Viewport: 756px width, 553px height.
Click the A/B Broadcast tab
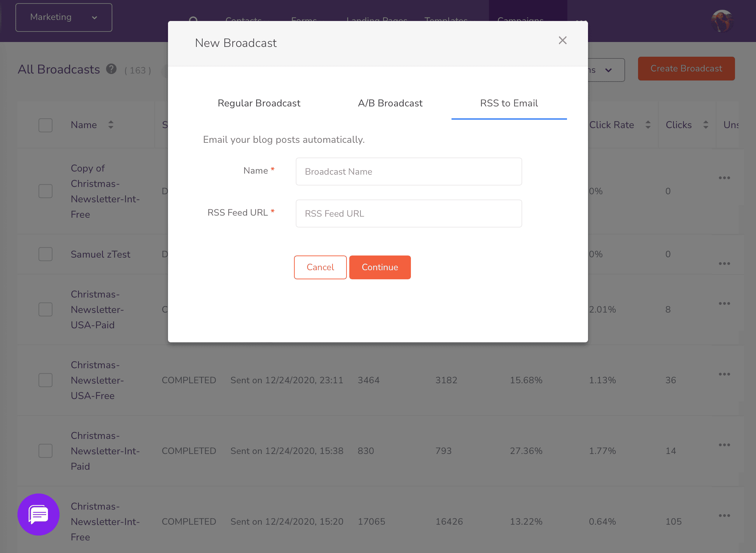(390, 103)
